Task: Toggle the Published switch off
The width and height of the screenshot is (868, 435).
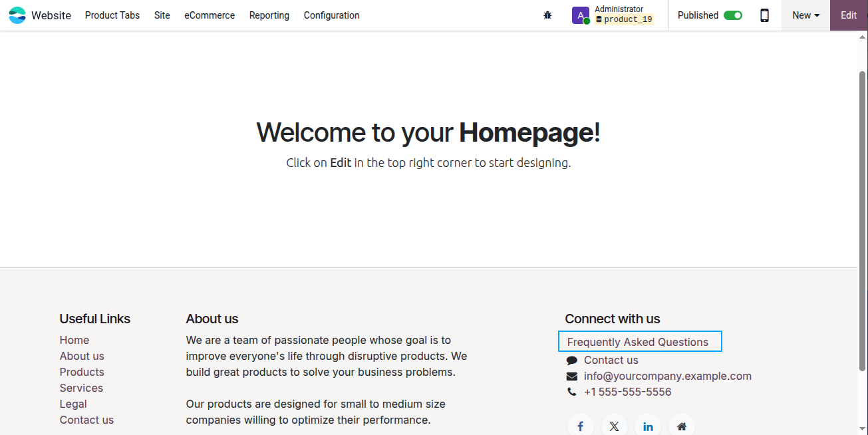Action: click(x=733, y=15)
